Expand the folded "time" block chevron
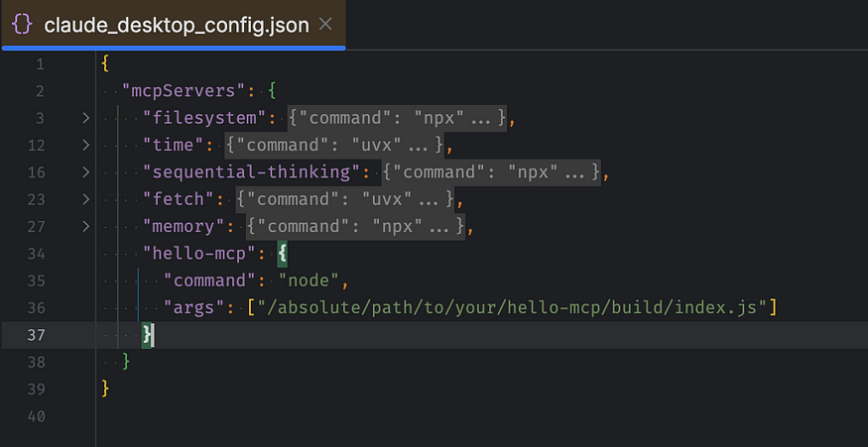This screenshot has height=447, width=868. tap(86, 146)
